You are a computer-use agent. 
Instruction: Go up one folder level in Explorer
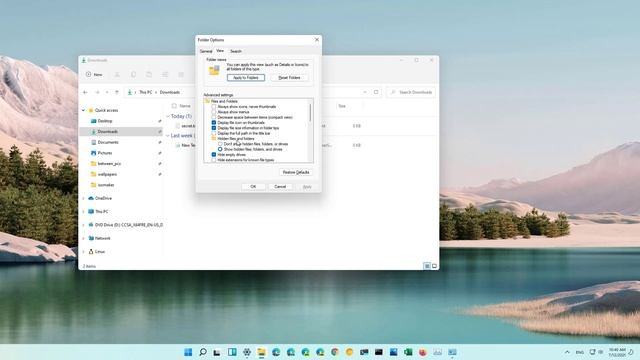(x=117, y=92)
